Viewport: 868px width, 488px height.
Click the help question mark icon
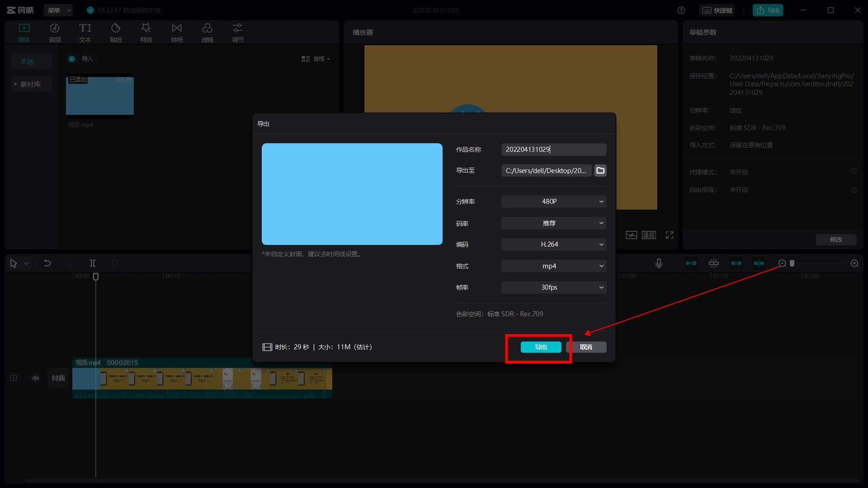point(681,10)
